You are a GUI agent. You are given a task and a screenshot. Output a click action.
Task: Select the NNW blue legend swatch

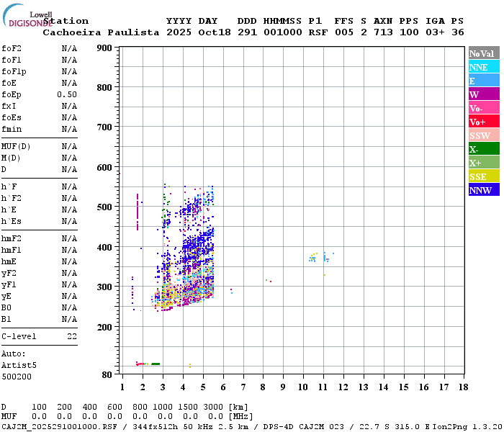coord(484,189)
